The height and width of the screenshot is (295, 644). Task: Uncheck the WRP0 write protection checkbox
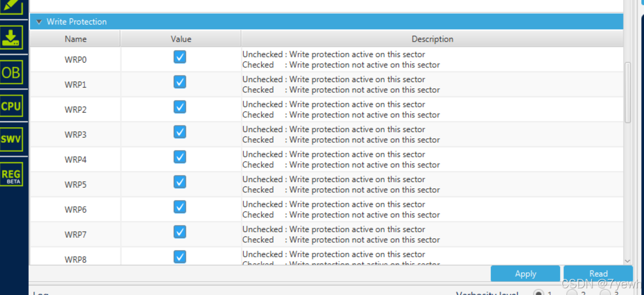click(179, 57)
